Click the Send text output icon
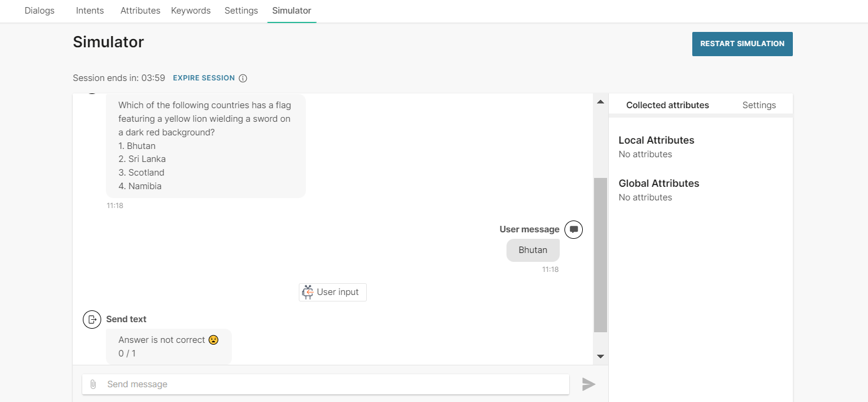868x402 pixels. click(92, 319)
